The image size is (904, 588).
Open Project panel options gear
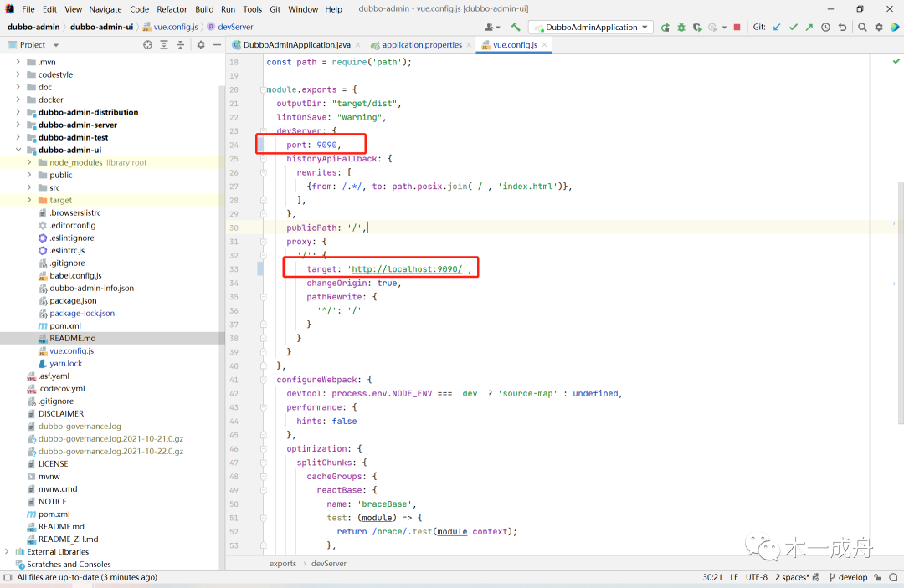[201, 45]
